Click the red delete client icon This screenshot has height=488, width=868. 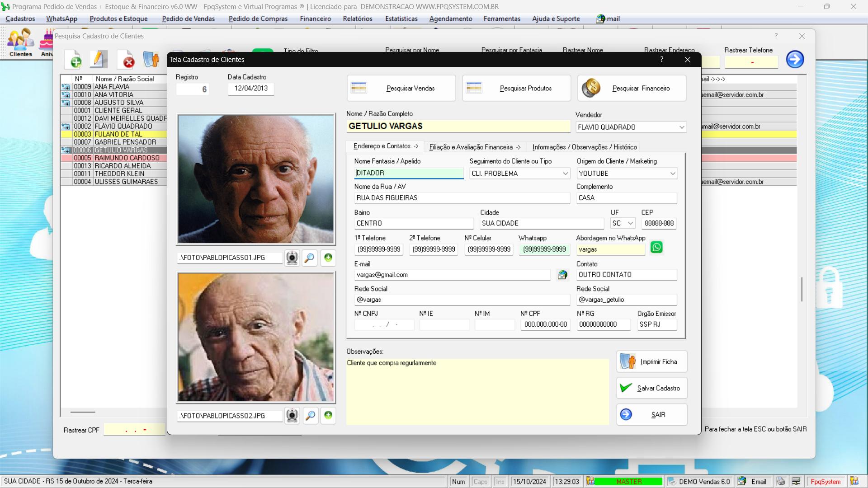coord(127,60)
